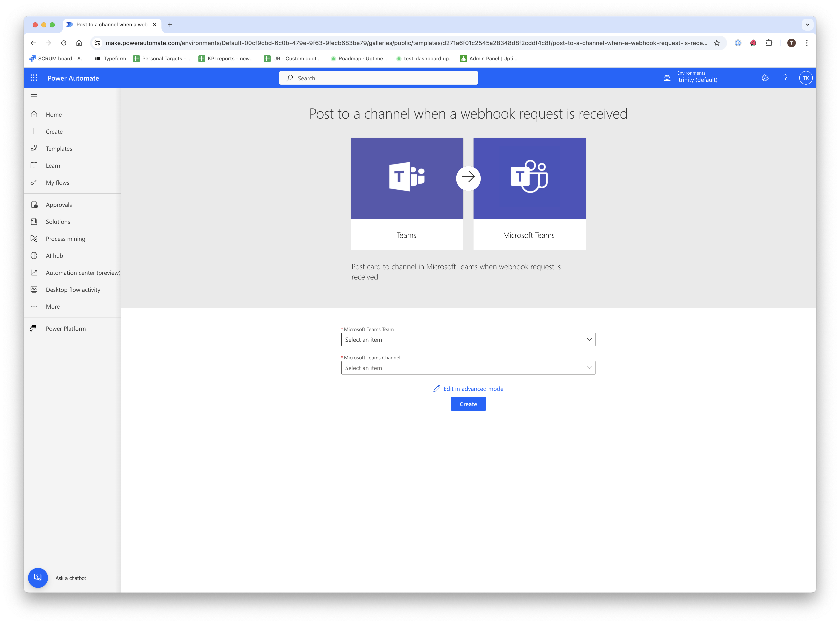Go back with the browser back arrow

(x=33, y=43)
